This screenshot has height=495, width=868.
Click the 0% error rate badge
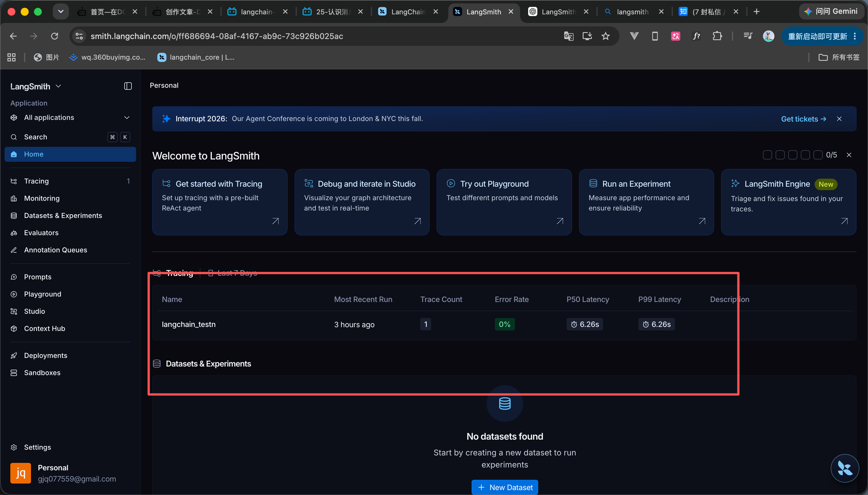(x=505, y=325)
